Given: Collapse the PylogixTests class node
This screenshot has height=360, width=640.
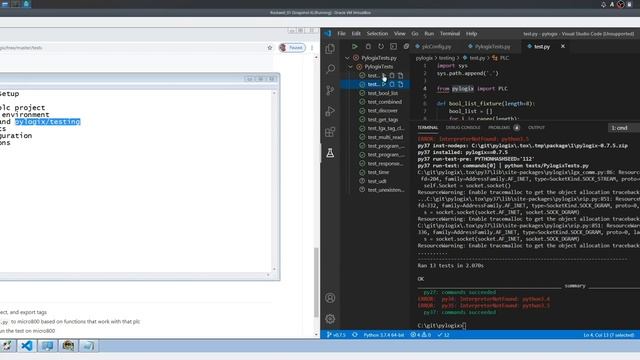Looking at the screenshot, I should pos(351,67).
